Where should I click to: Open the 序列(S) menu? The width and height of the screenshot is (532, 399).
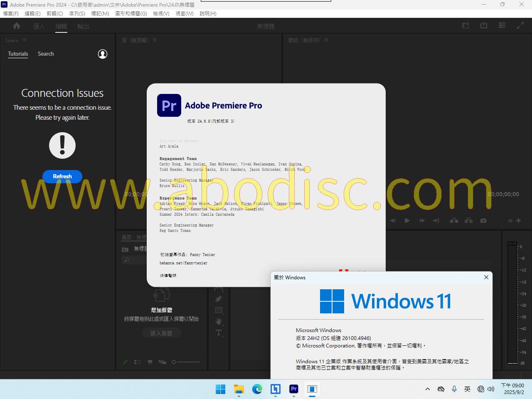tap(77, 13)
